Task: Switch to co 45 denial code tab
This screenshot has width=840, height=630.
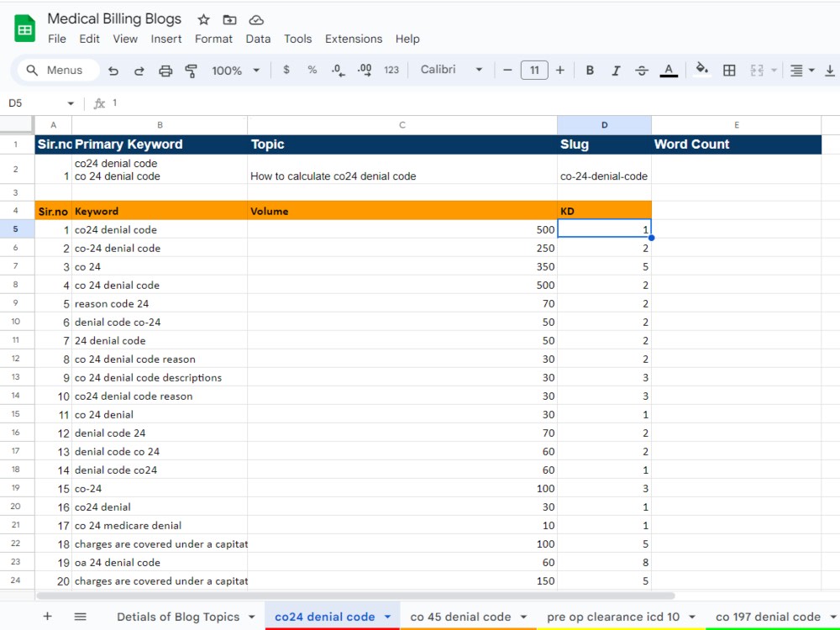Action: pos(460,617)
